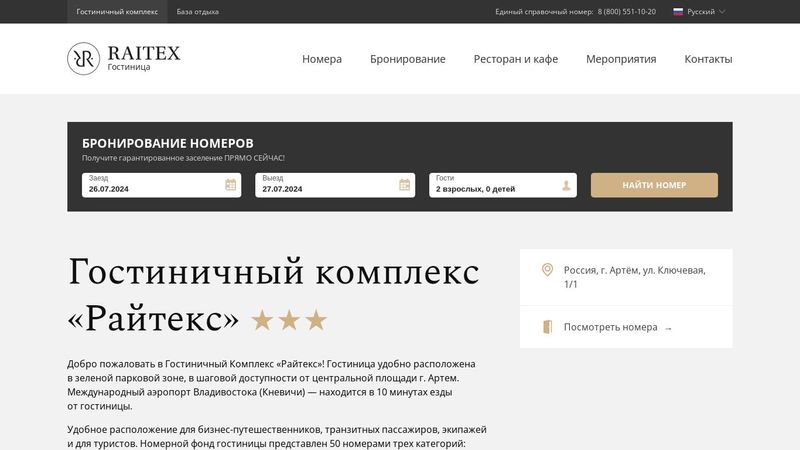The height and width of the screenshot is (450, 800).
Task: Click the location pin icon beside address
Action: tap(547, 270)
